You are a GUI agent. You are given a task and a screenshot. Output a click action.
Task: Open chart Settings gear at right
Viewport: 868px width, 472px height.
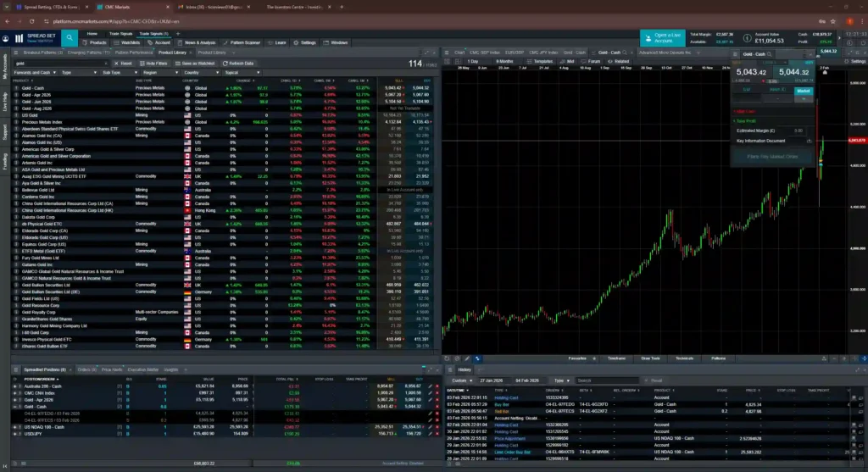(856, 61)
